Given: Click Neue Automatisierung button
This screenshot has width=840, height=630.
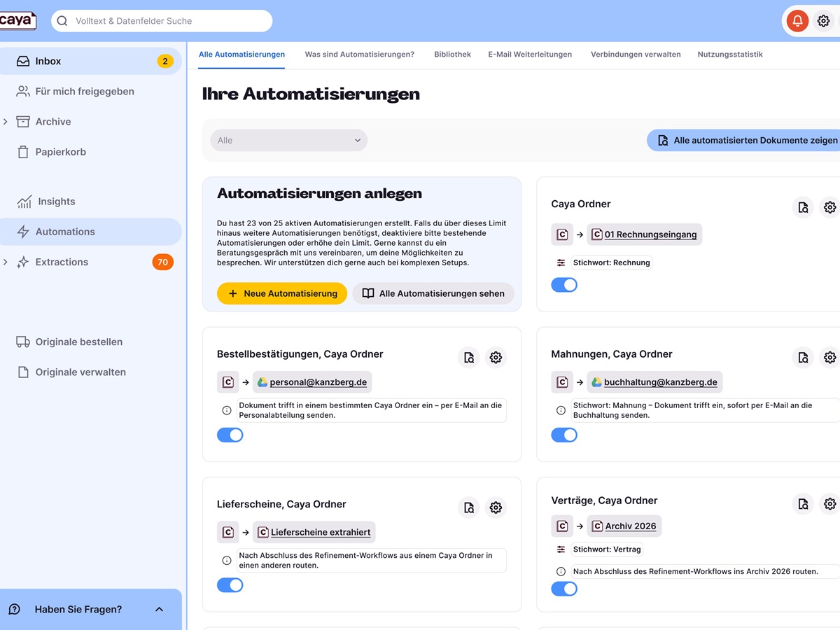Looking at the screenshot, I should tap(282, 293).
